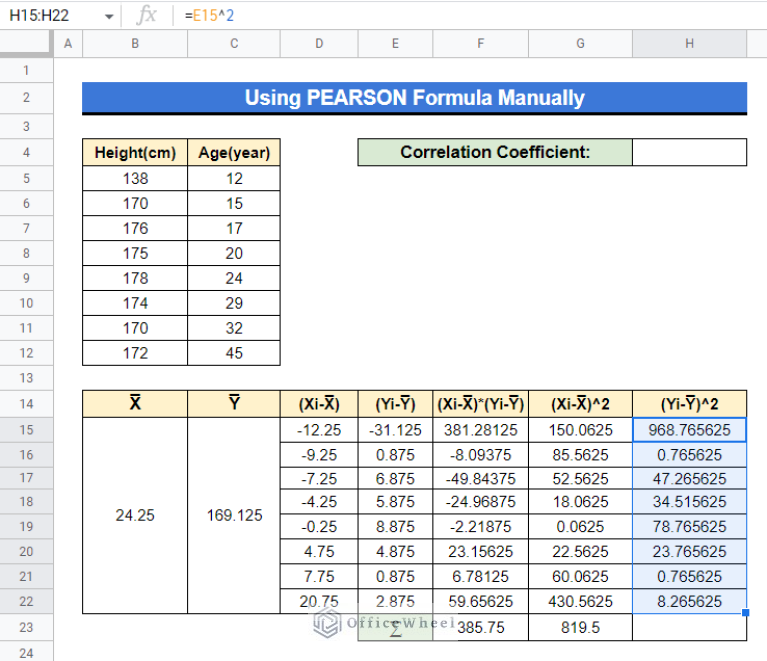The height and width of the screenshot is (661, 767).
Task: Select the Ȳ mean header cell
Action: [234, 404]
